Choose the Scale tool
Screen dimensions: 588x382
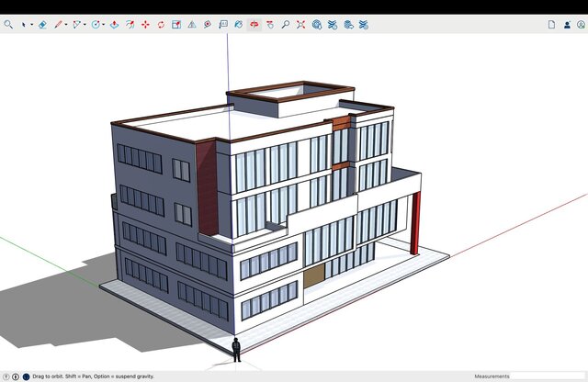point(176,25)
